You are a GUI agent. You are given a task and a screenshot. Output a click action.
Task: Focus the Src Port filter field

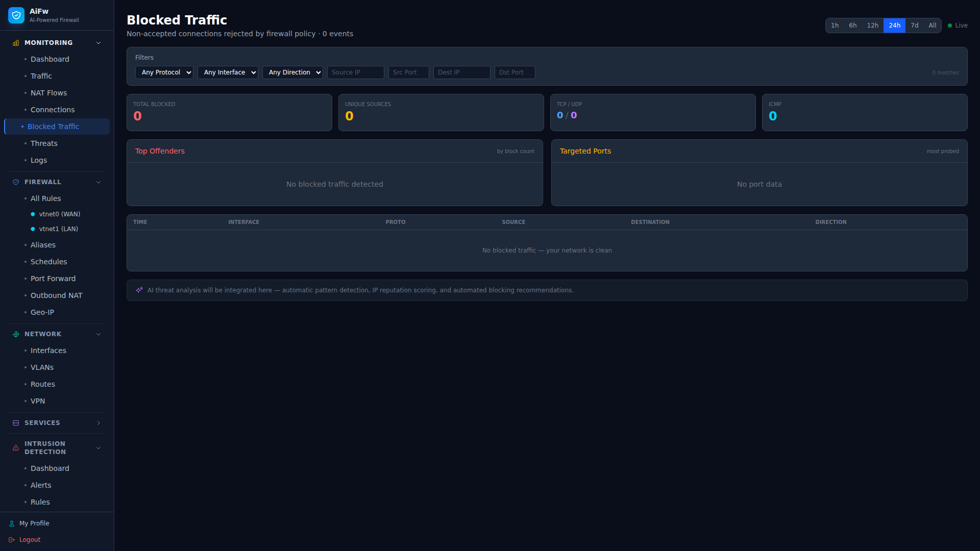(x=409, y=72)
